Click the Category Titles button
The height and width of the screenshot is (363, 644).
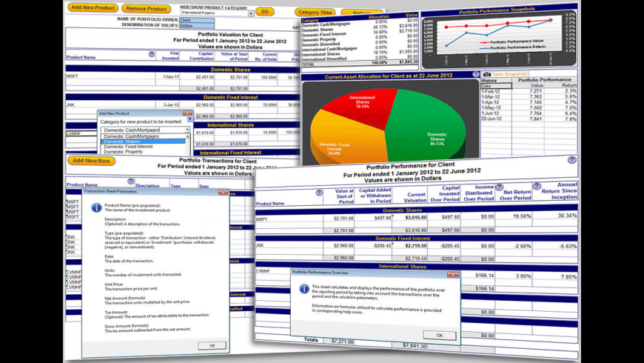click(315, 13)
